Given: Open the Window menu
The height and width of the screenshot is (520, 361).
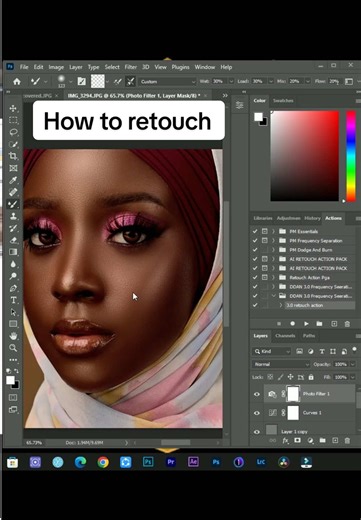Looking at the screenshot, I should click(x=205, y=67).
